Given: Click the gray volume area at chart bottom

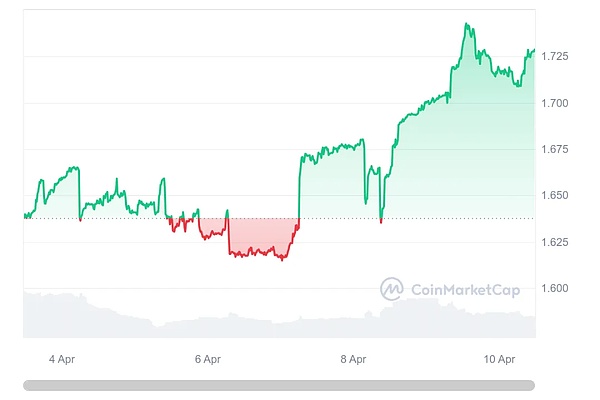Looking at the screenshot, I should point(200,320).
